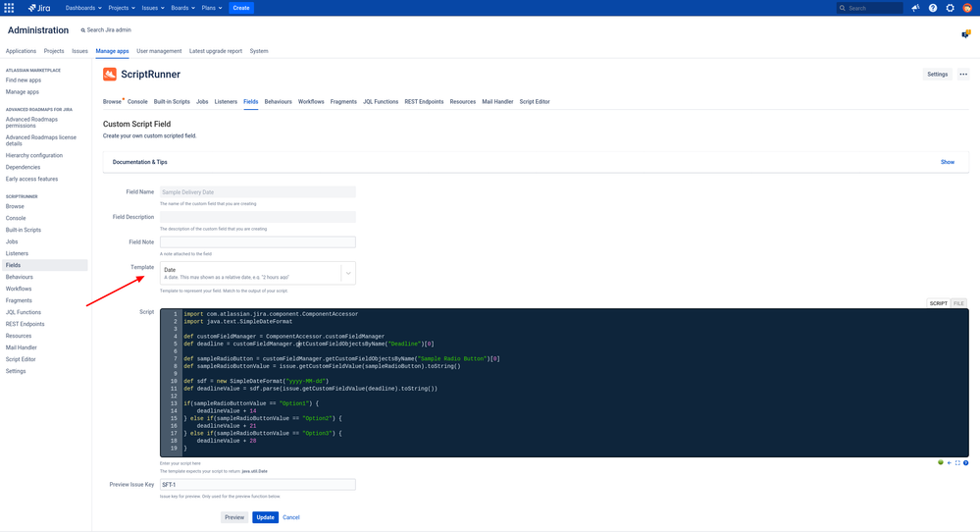Viewport: 980px width, 532px height.
Task: Open the Dashboards dropdown menu
Action: click(x=83, y=8)
